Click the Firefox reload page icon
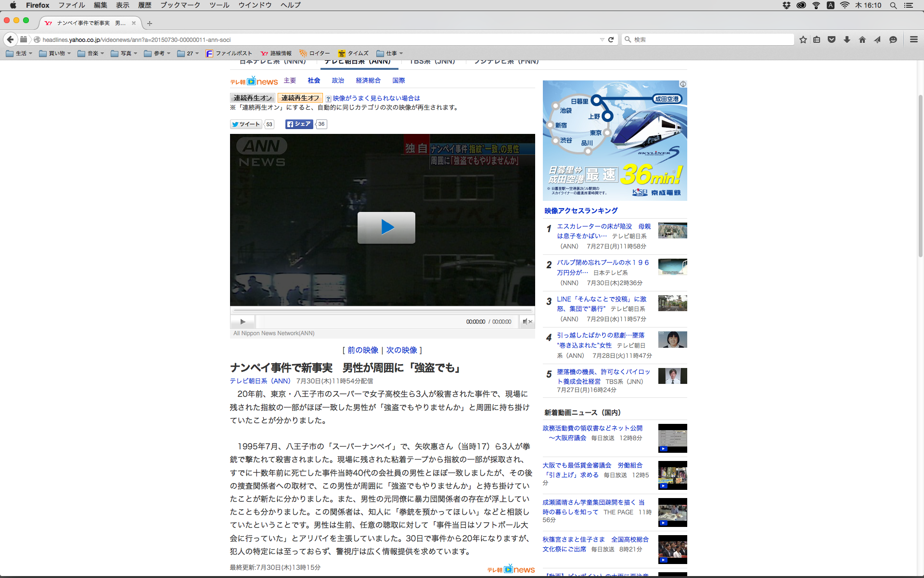924x578 pixels. (x=611, y=39)
